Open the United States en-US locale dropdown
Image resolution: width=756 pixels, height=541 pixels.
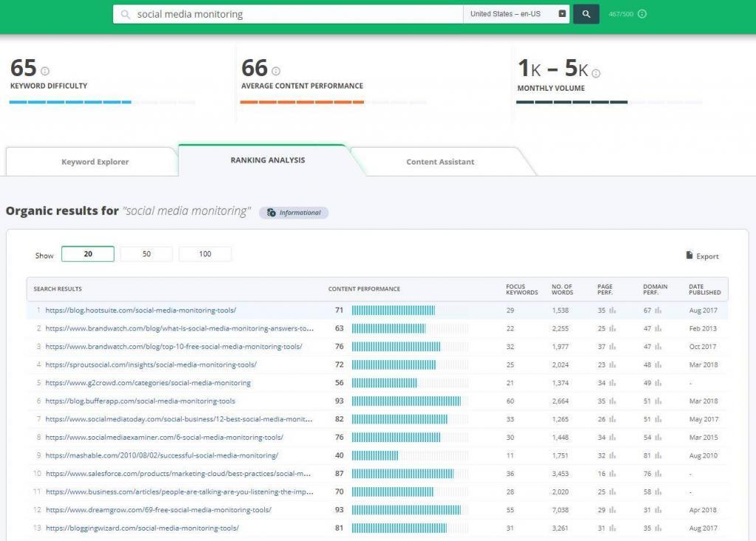(518, 14)
